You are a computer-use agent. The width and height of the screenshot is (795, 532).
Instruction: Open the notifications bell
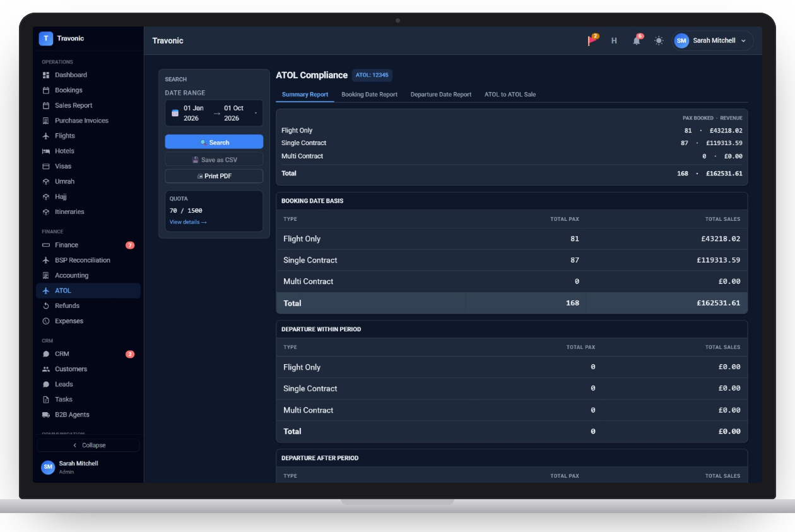(x=637, y=40)
